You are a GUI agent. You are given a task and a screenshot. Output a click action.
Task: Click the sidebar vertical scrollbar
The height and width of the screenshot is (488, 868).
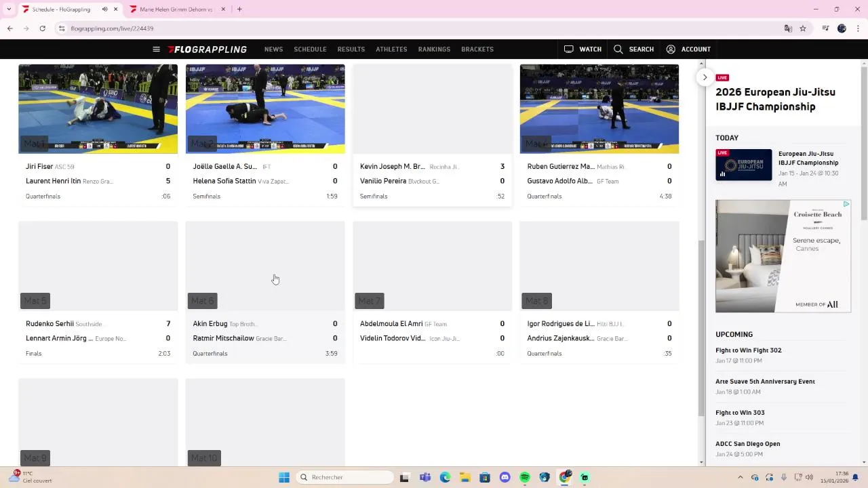pyautogui.click(x=864, y=143)
